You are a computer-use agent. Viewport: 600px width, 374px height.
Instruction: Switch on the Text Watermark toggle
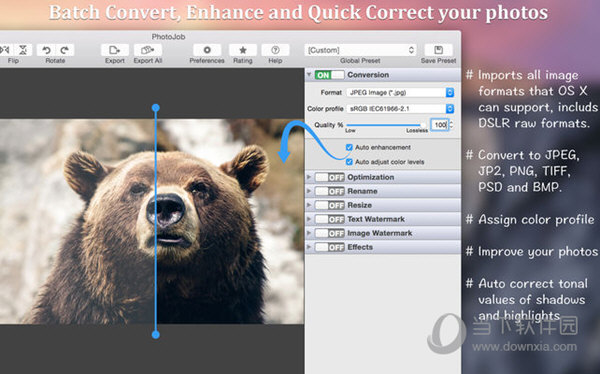(x=329, y=219)
